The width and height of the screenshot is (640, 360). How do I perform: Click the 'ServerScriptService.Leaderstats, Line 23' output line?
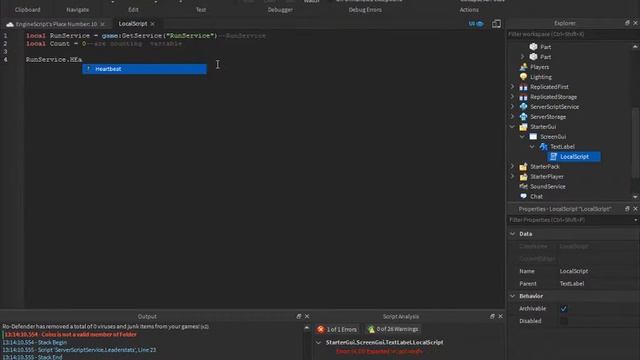pyautogui.click(x=79, y=350)
